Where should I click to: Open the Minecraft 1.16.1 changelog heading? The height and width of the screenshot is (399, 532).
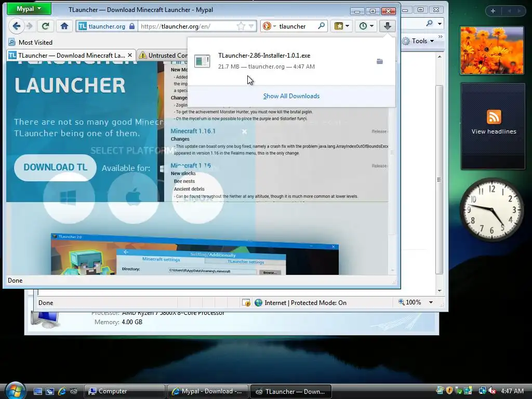(x=193, y=131)
